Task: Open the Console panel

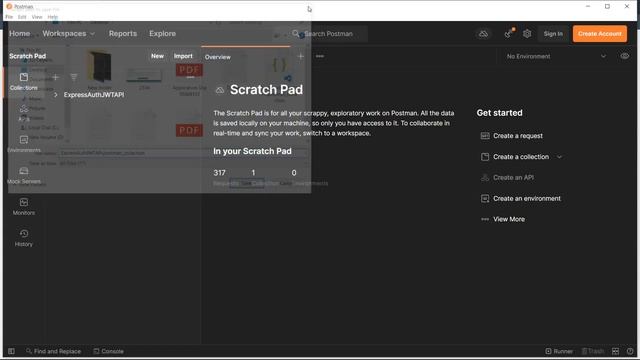Action: tap(109, 351)
